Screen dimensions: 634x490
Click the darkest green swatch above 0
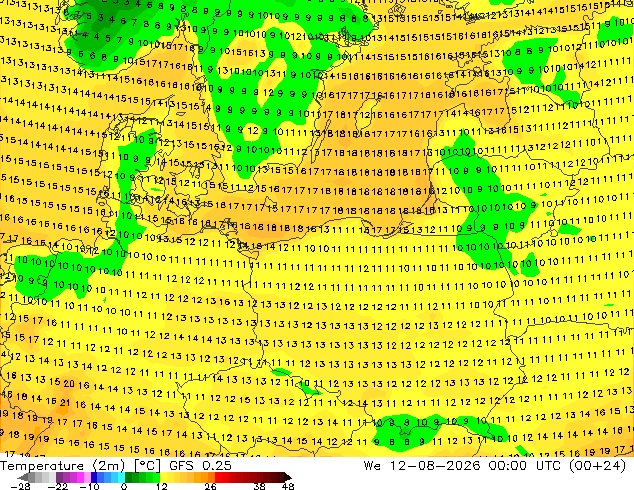click(128, 477)
